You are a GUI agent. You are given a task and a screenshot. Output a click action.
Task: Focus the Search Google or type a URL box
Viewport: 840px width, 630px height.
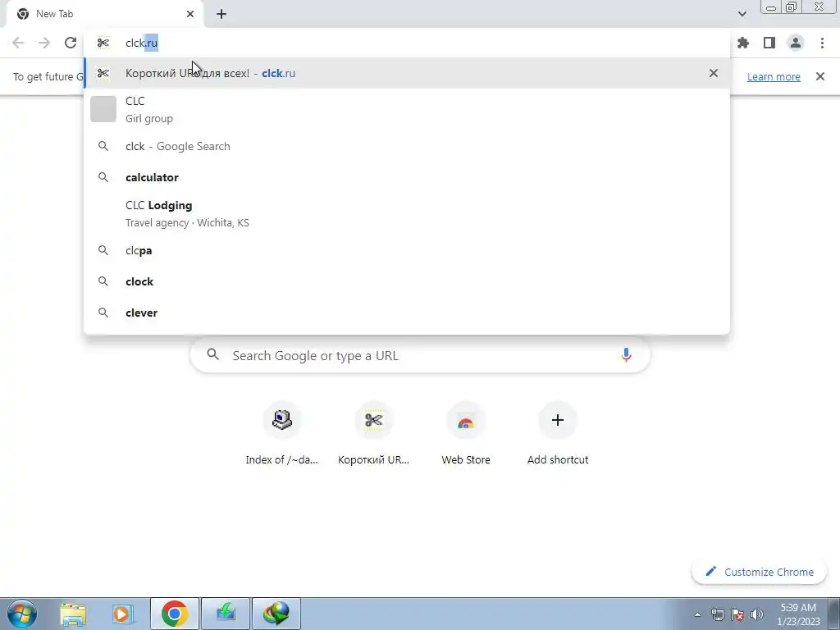(421, 355)
